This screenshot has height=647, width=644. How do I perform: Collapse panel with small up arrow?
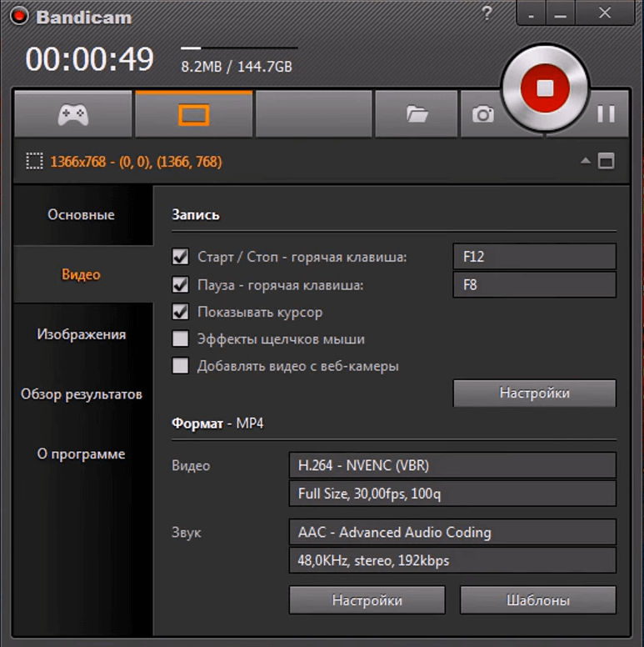[x=586, y=161]
